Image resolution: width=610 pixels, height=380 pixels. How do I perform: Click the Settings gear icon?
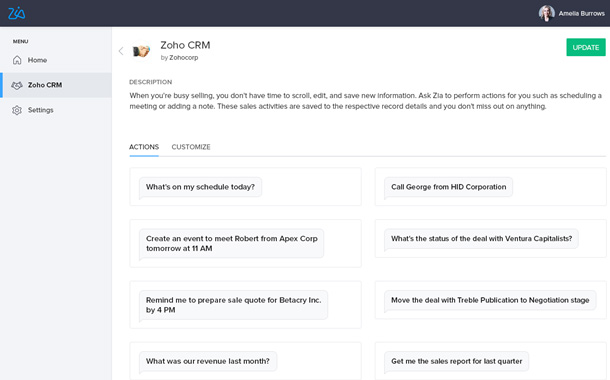(x=17, y=110)
